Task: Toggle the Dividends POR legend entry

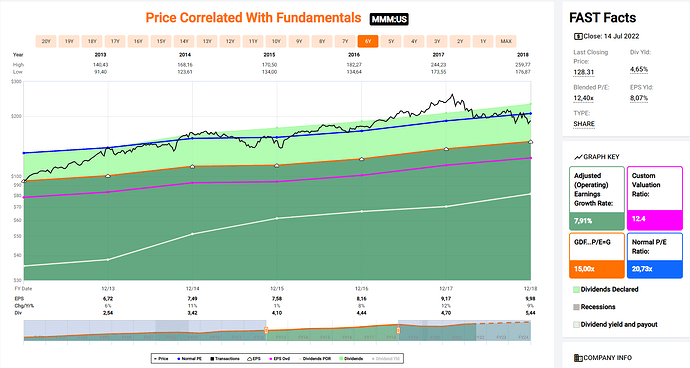Action: click(315, 359)
